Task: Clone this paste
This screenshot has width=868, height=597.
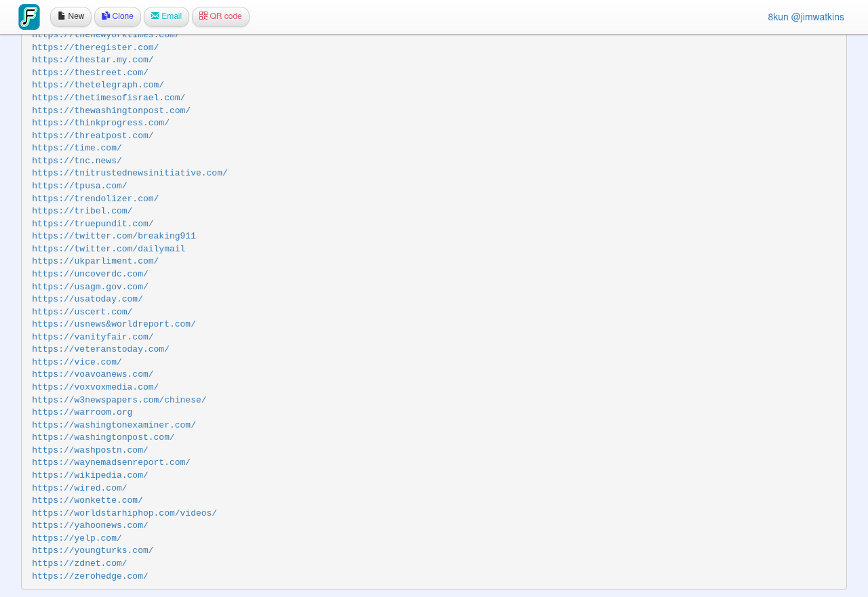Action: (117, 17)
